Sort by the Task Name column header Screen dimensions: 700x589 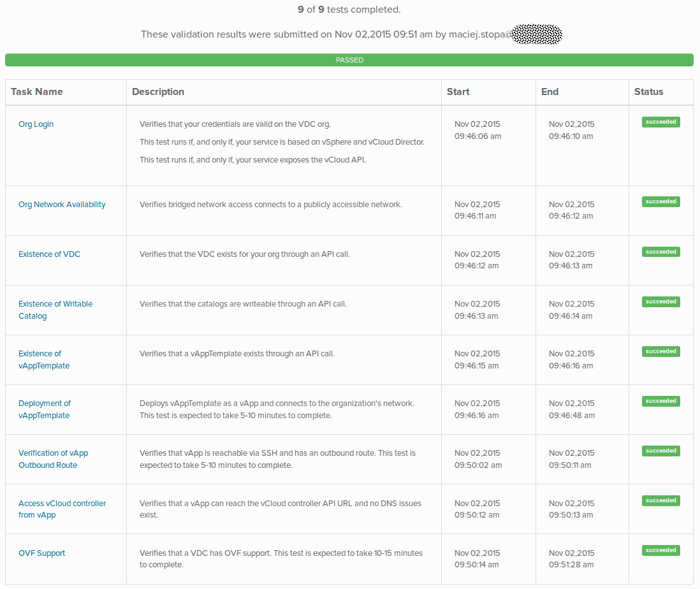pos(37,92)
